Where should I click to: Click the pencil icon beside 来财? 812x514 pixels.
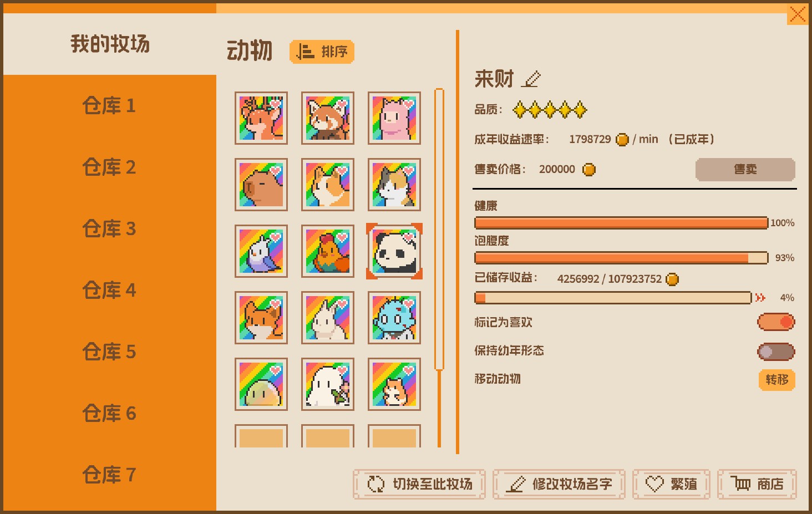tap(531, 79)
